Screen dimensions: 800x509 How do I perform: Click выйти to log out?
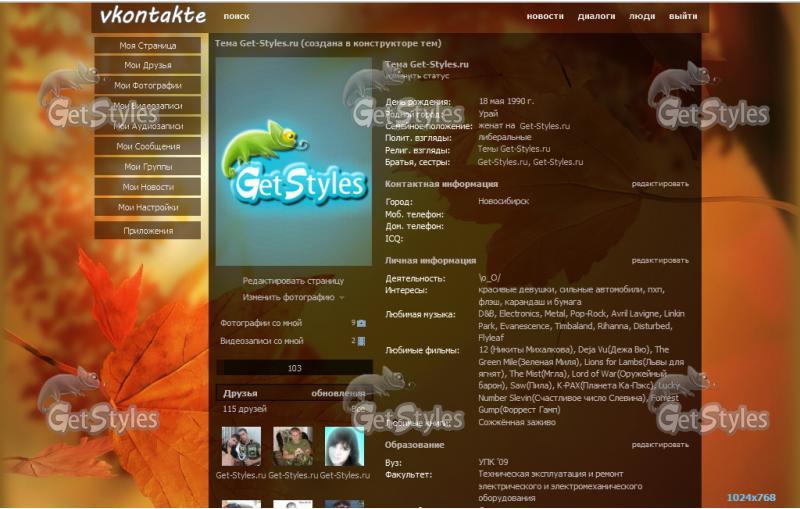coord(683,16)
